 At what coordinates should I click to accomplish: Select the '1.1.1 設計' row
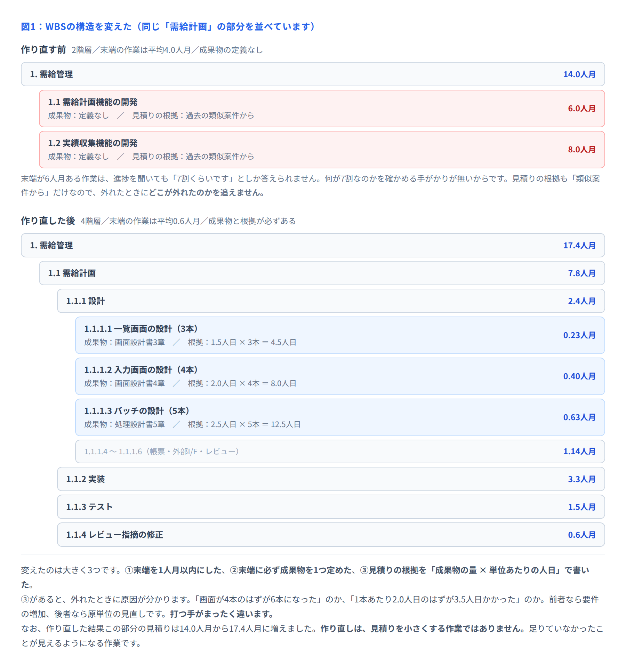pyautogui.click(x=331, y=301)
